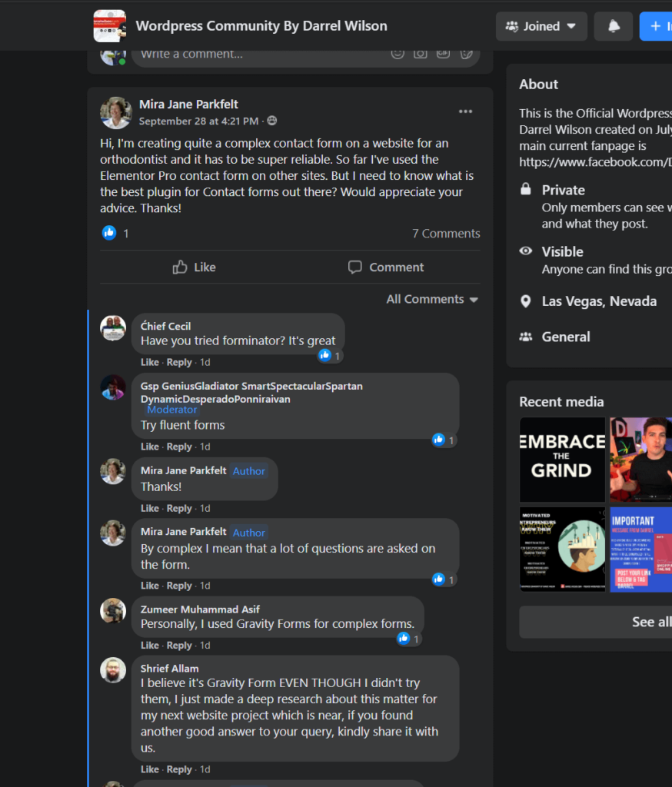This screenshot has width=672, height=787.
Task: Click Reply under Shrief Allam's comment
Action: tap(179, 769)
